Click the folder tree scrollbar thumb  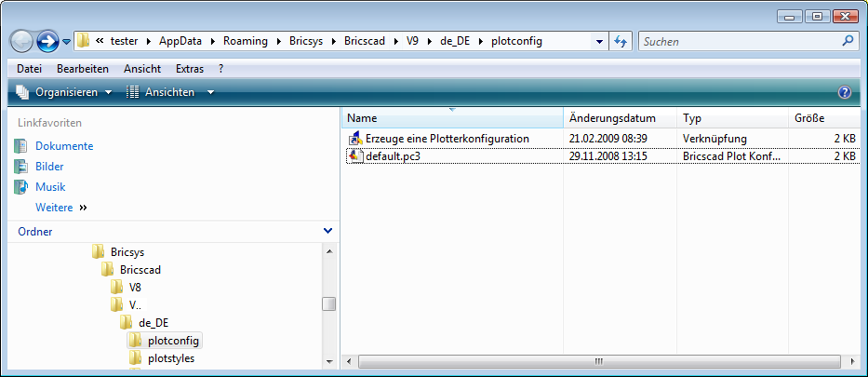[x=329, y=303]
